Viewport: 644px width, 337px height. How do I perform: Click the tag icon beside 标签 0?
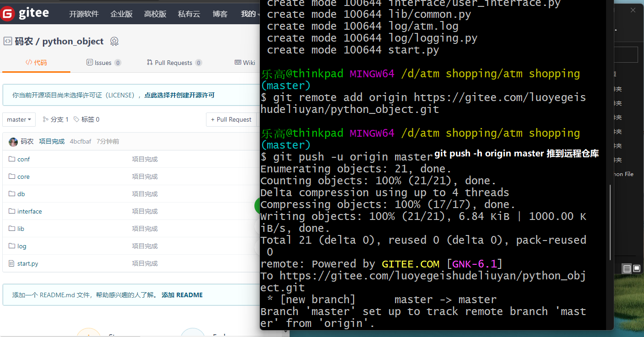click(76, 119)
